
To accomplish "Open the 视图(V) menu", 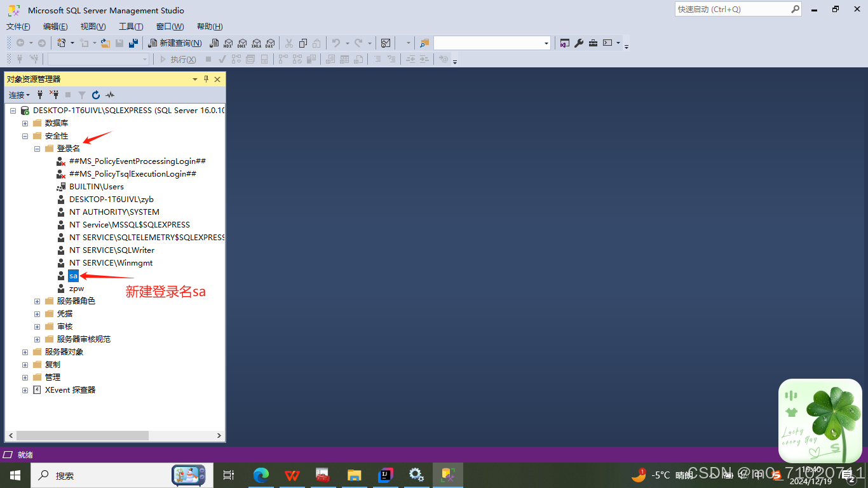I will 93,27.
